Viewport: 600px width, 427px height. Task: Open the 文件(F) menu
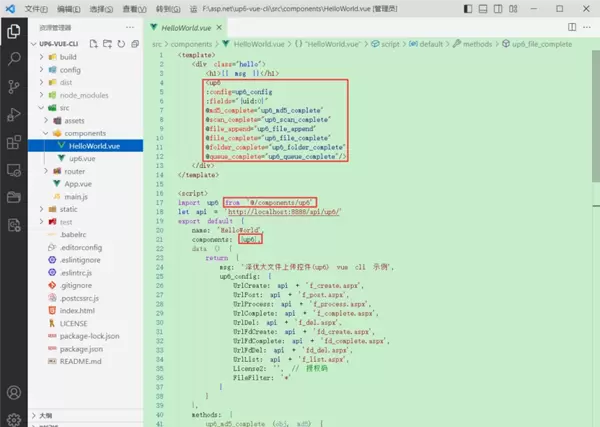point(36,8)
